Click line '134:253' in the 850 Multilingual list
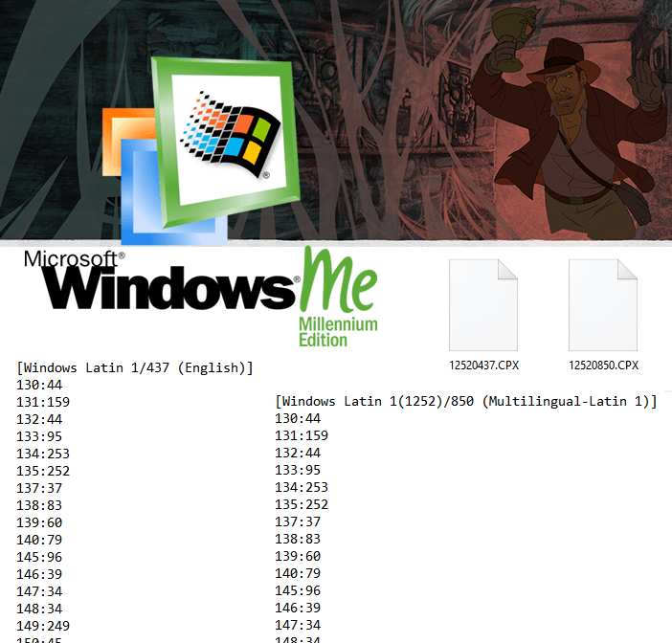The width and height of the screenshot is (672, 643). click(302, 487)
